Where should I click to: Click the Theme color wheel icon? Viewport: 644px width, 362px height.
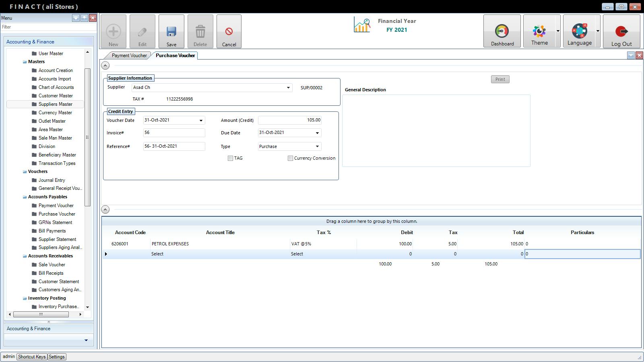coord(539,31)
